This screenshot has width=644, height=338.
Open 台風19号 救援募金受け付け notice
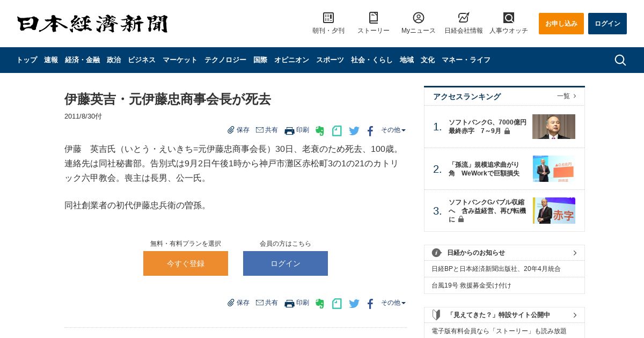(471, 285)
